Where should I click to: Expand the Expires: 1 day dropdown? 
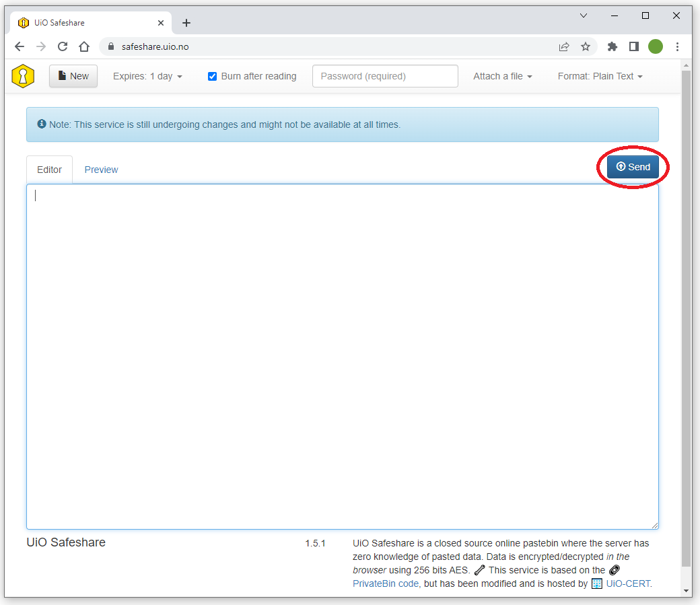tap(147, 76)
